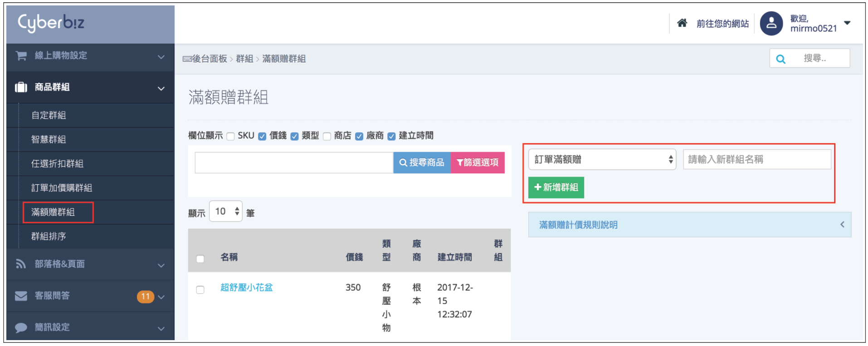Open 群組排序 in the sidebar

tap(49, 236)
